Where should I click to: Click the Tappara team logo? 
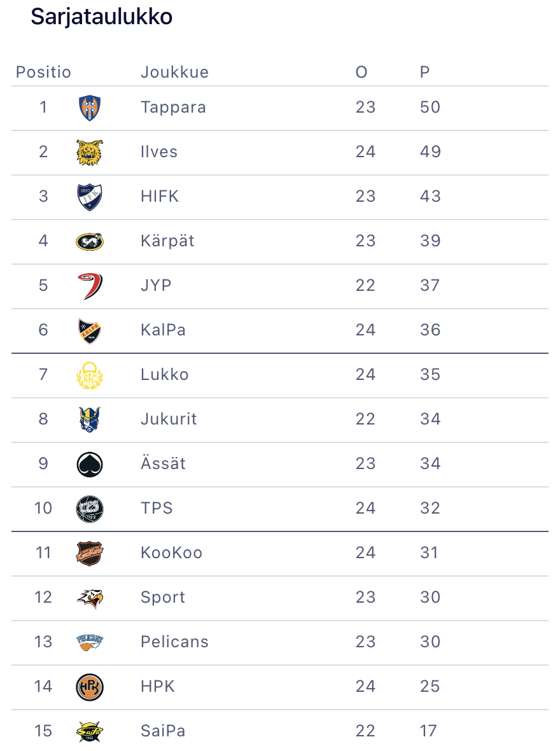tap(89, 108)
